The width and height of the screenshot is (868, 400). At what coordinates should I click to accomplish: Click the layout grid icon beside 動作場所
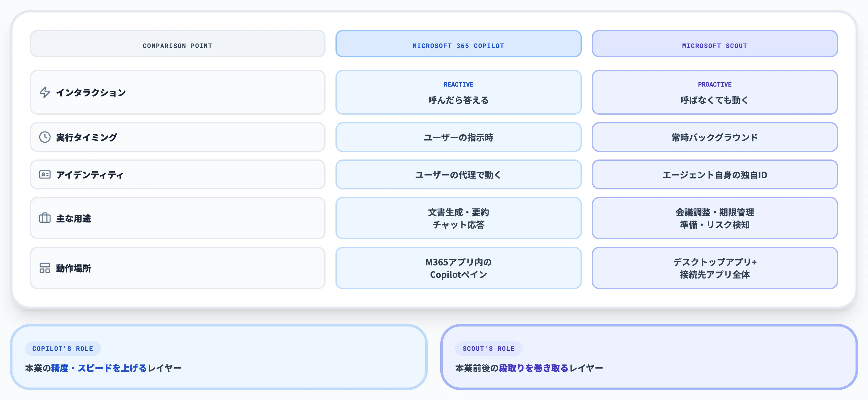[45, 268]
